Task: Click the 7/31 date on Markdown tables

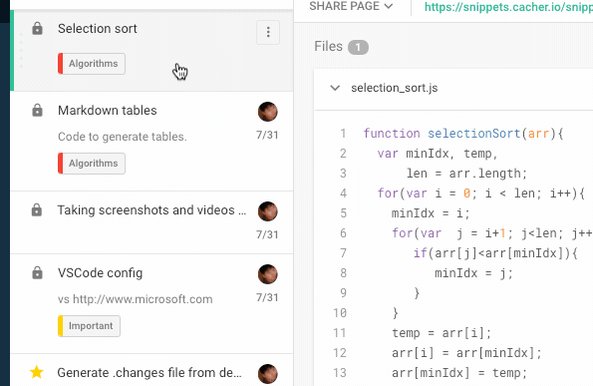Action: pyautogui.click(x=267, y=135)
